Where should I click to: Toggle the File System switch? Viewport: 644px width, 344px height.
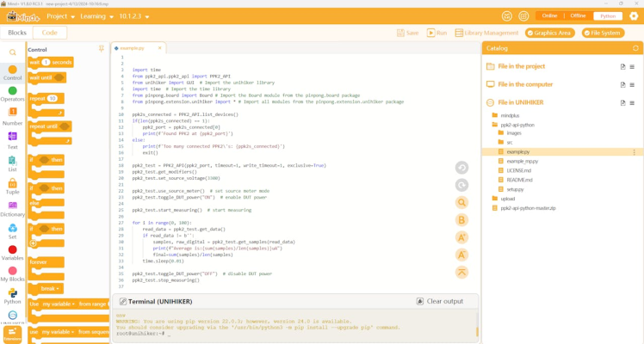(603, 33)
